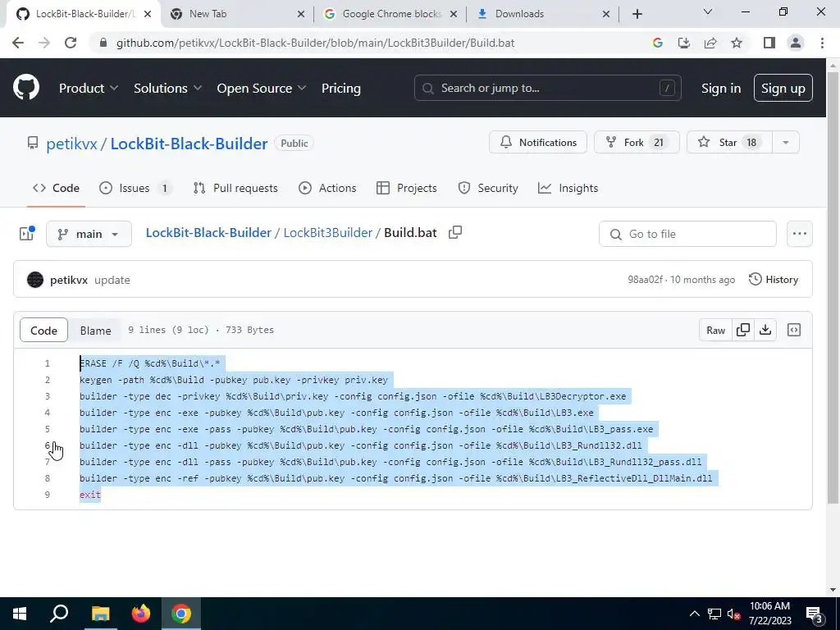Toggle the Chrome side panel icon
Screen dimensions: 840x630
pos(769,43)
